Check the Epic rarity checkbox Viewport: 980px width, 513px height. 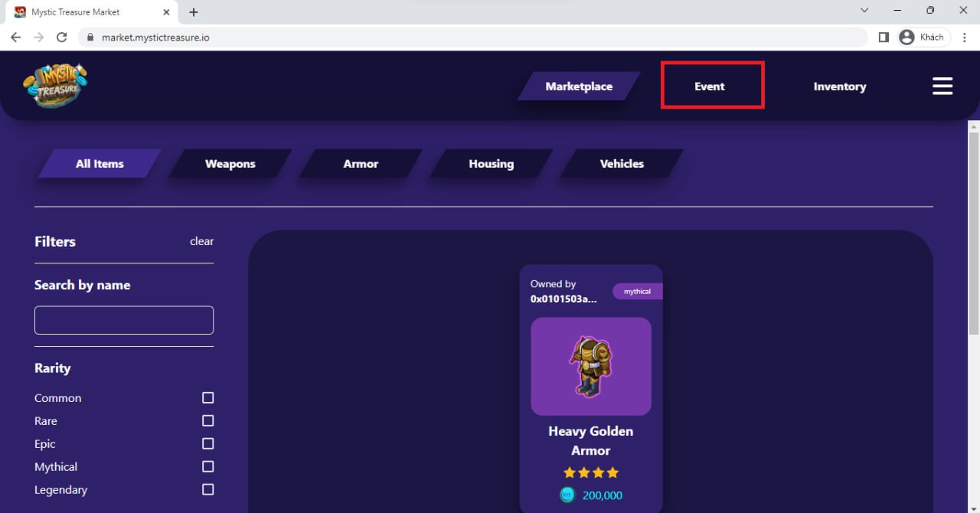point(207,444)
